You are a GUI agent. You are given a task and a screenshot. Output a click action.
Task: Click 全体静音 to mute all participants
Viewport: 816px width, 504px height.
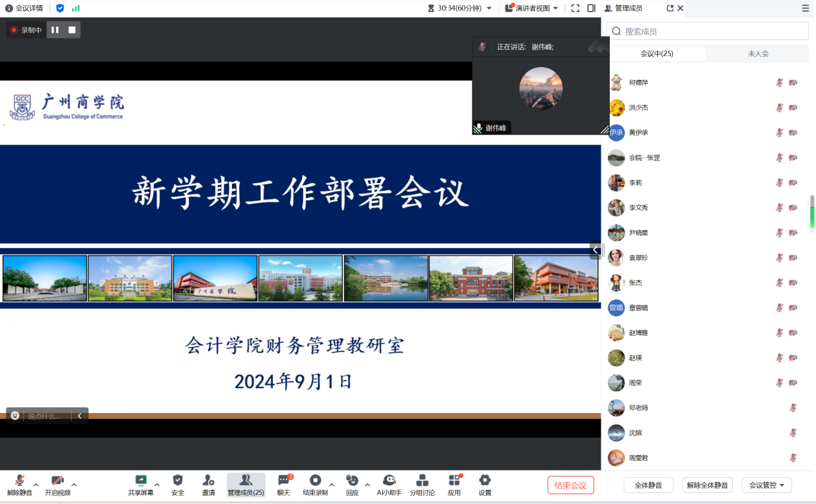tap(648, 484)
